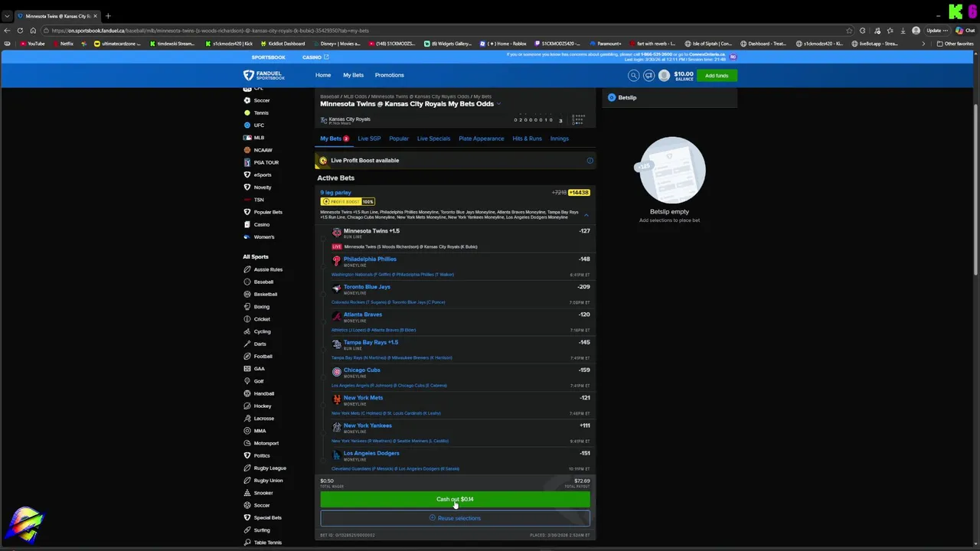The image size is (980, 551).
Task: Open the browser tab search dropdown
Action: pos(7,16)
